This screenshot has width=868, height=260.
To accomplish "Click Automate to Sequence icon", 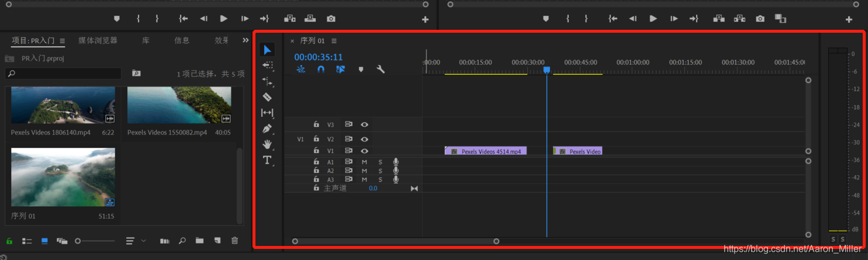I will point(165,240).
